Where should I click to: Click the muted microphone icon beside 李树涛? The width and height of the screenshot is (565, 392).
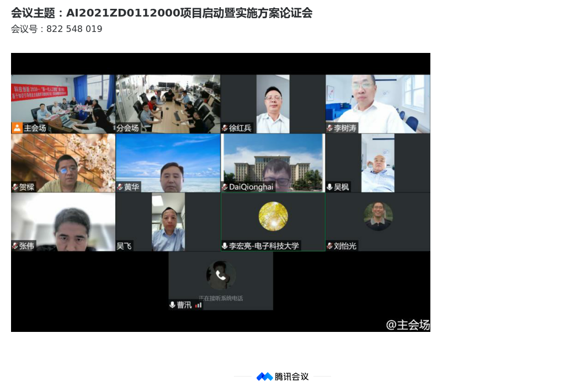coord(330,128)
